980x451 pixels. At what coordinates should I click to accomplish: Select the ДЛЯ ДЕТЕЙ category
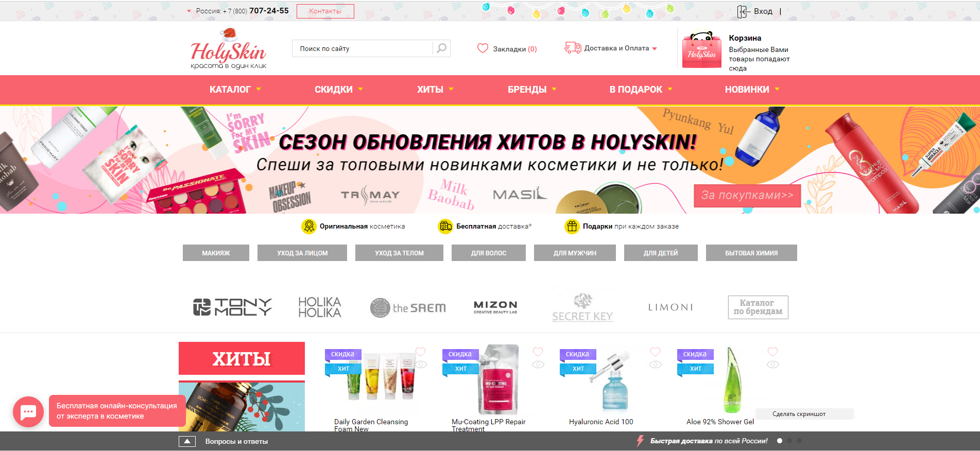coord(661,253)
